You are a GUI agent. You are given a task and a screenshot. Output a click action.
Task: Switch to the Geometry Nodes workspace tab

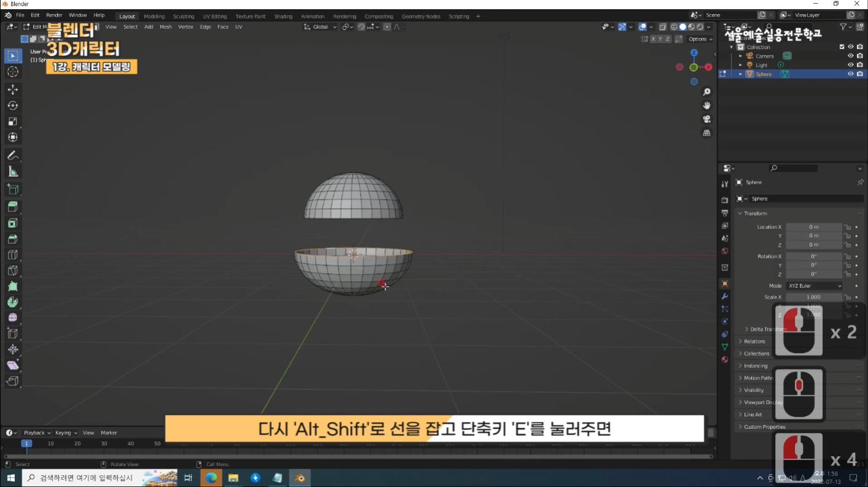pyautogui.click(x=421, y=17)
